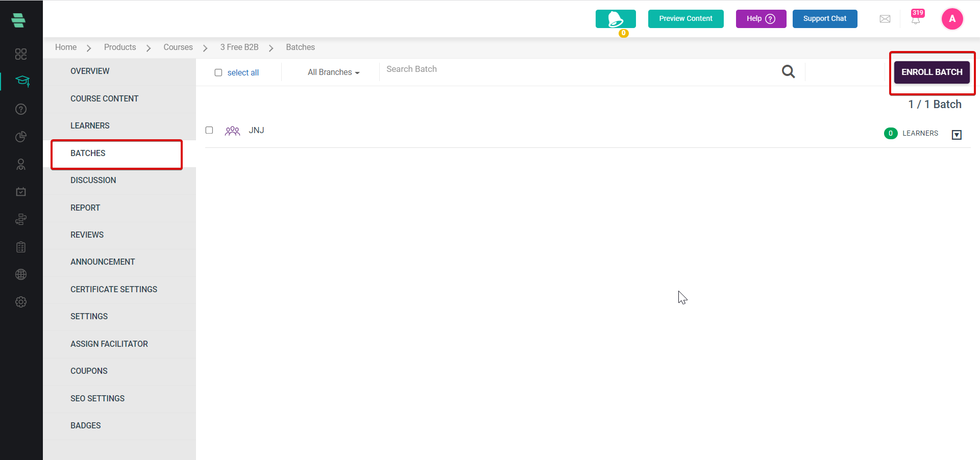Screen dimensions: 980x460
Task: Click the 1 / 1 Batch counter
Action: click(935, 105)
